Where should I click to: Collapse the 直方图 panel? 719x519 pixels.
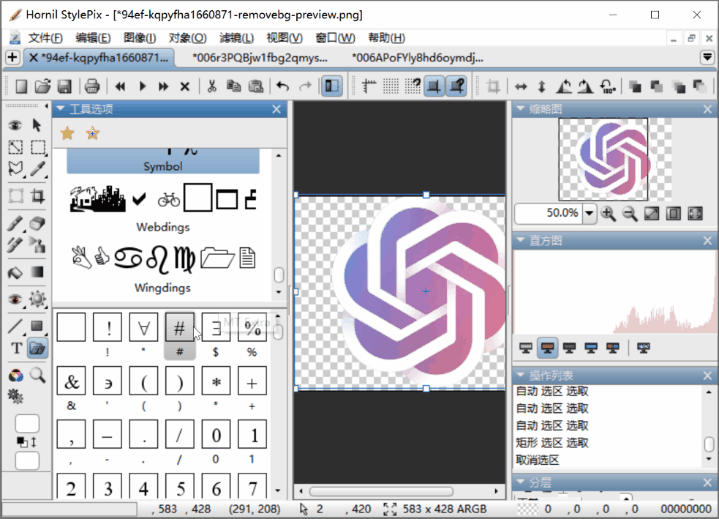(x=520, y=240)
